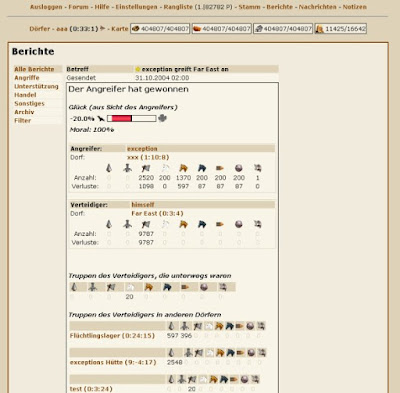The width and height of the screenshot is (400, 393).
Task: Click the attacker's light cavalry horse icon
Action: tap(183, 168)
